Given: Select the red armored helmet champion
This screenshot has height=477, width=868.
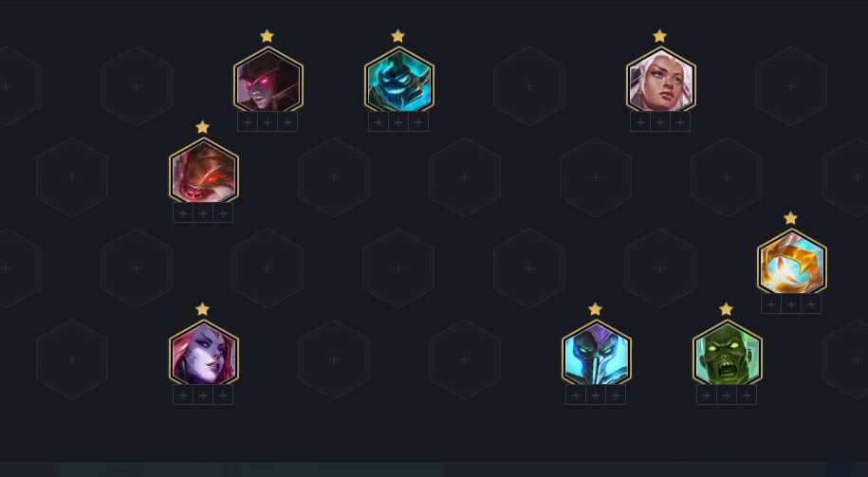Looking at the screenshot, I should coord(204,171).
